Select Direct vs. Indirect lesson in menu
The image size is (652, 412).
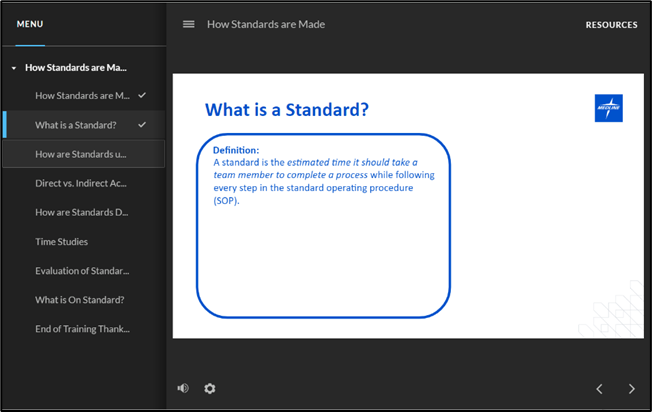[81, 183]
